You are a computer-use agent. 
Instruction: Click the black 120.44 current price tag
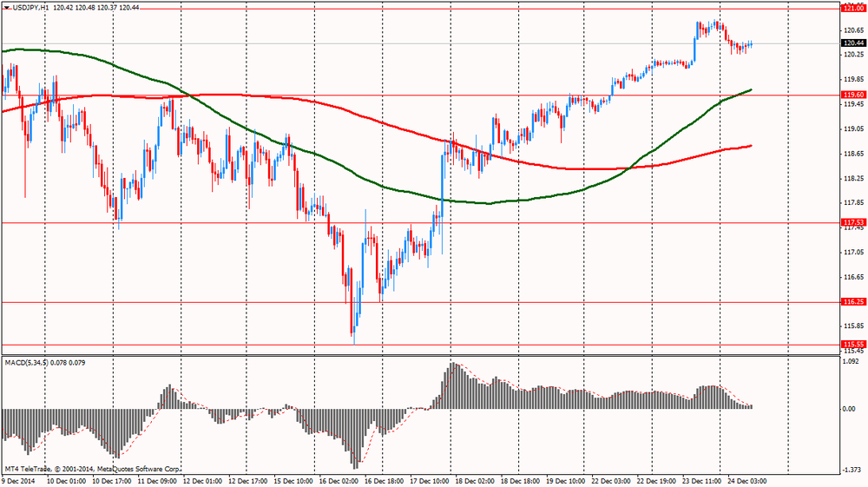[853, 43]
